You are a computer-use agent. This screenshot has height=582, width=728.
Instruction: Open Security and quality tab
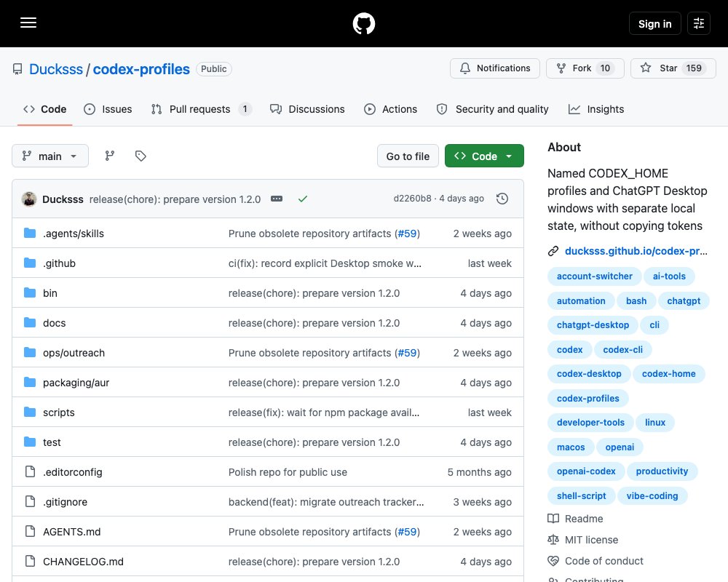coord(493,109)
